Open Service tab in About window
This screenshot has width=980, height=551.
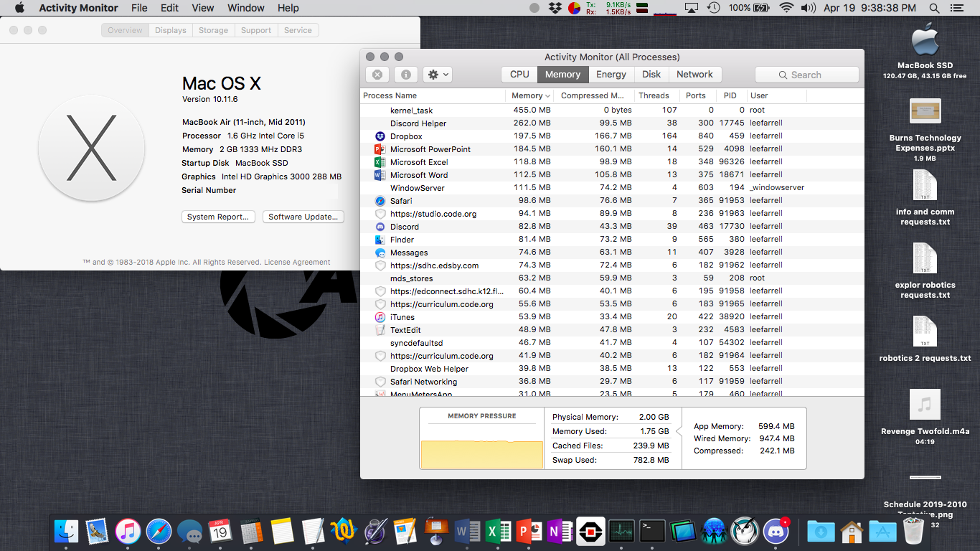point(298,30)
